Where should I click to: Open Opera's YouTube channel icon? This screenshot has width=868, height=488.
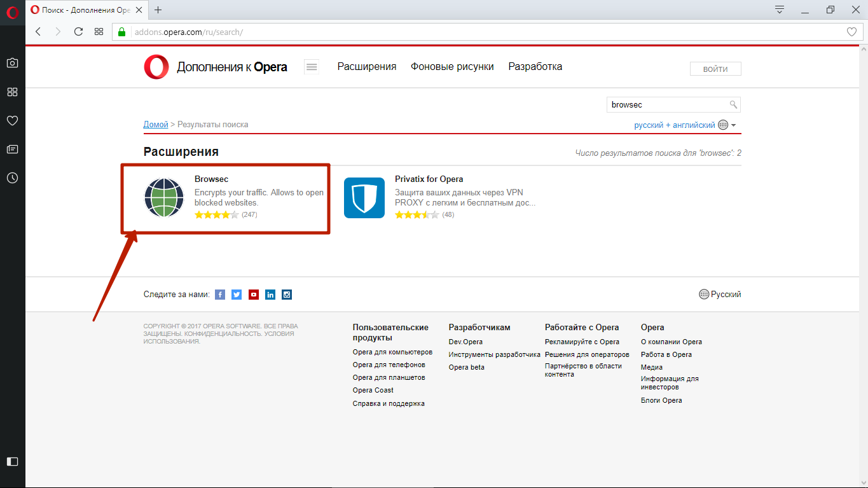(254, 295)
